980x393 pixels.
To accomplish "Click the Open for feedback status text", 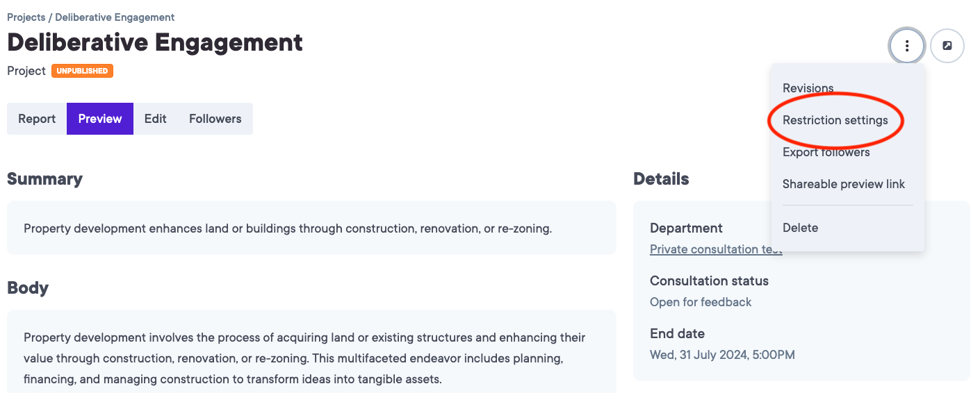I will point(701,302).
